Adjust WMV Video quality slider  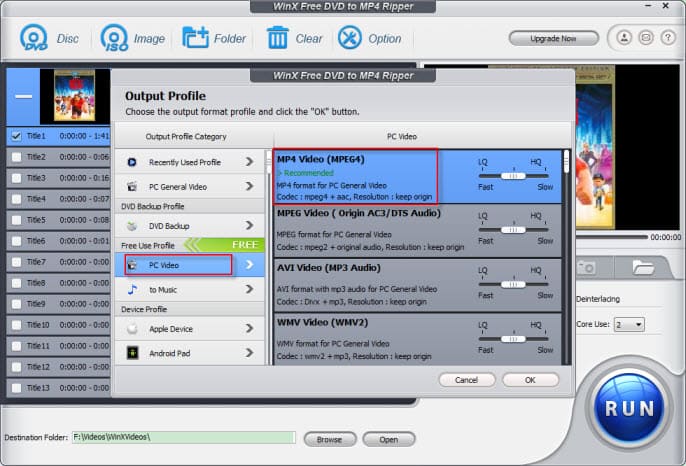pyautogui.click(x=513, y=339)
